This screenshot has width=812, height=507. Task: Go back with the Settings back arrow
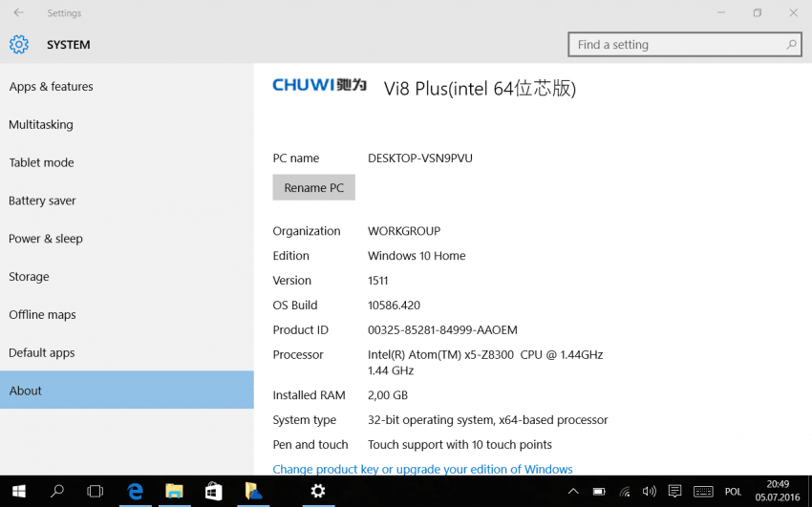(x=19, y=13)
